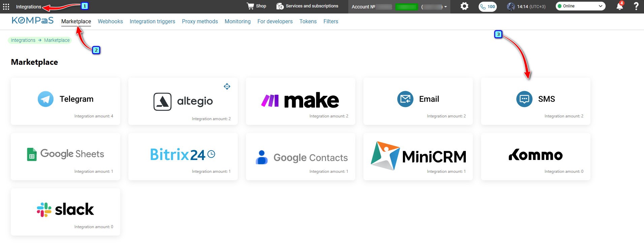
Task: Click the SMS chat bubble icon
Action: (524, 99)
